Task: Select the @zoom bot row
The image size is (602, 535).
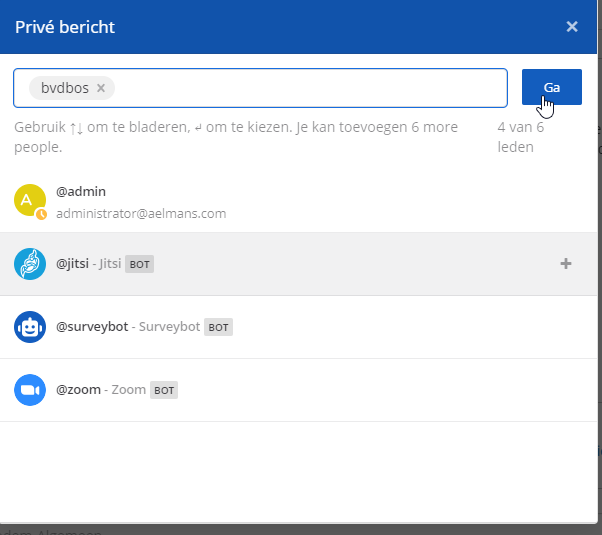Action: (299, 390)
